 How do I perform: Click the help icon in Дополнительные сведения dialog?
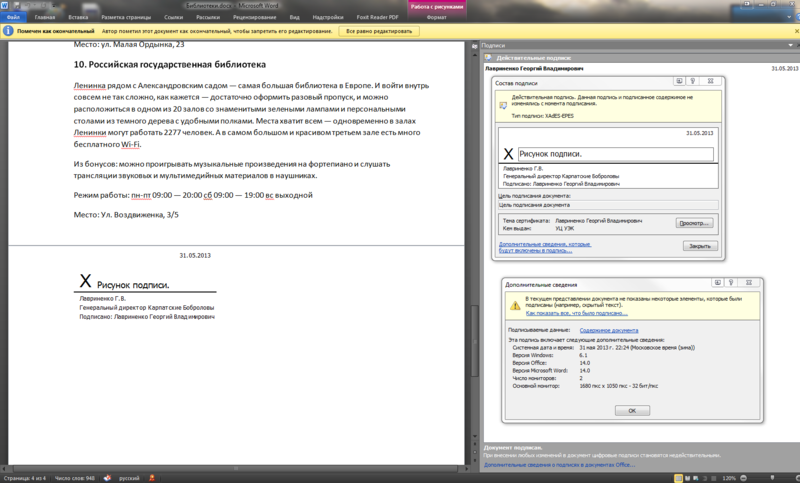[x=731, y=283]
